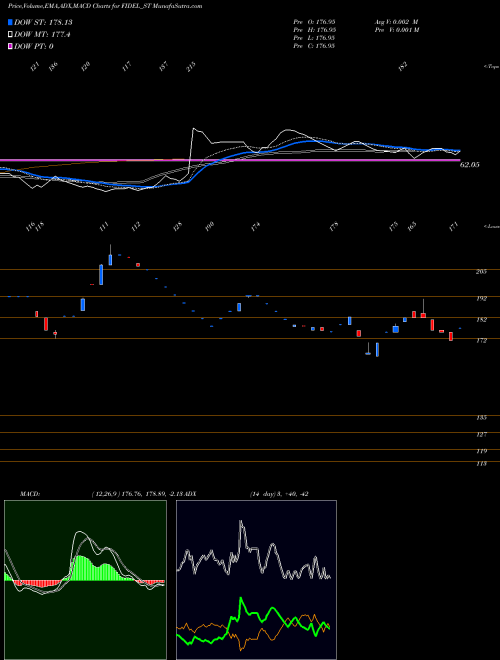The height and width of the screenshot is (660, 500).
Task: Click the 172 price level label
Action: tap(481, 341)
